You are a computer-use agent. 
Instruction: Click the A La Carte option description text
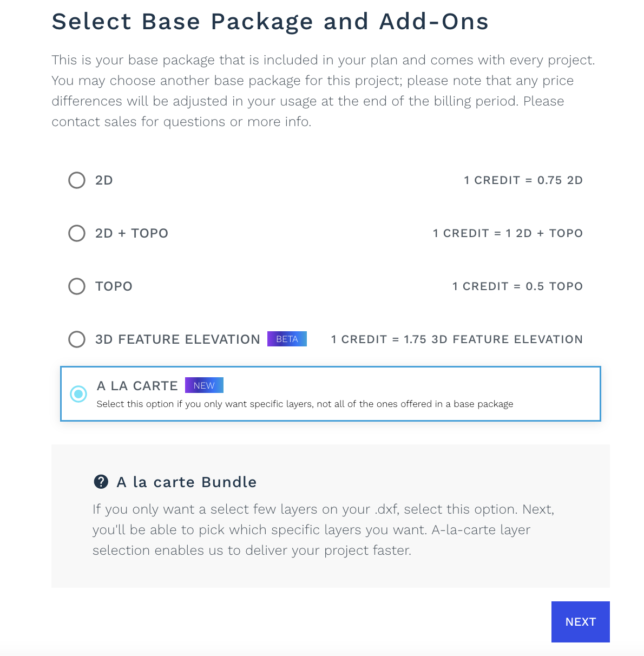pos(305,404)
